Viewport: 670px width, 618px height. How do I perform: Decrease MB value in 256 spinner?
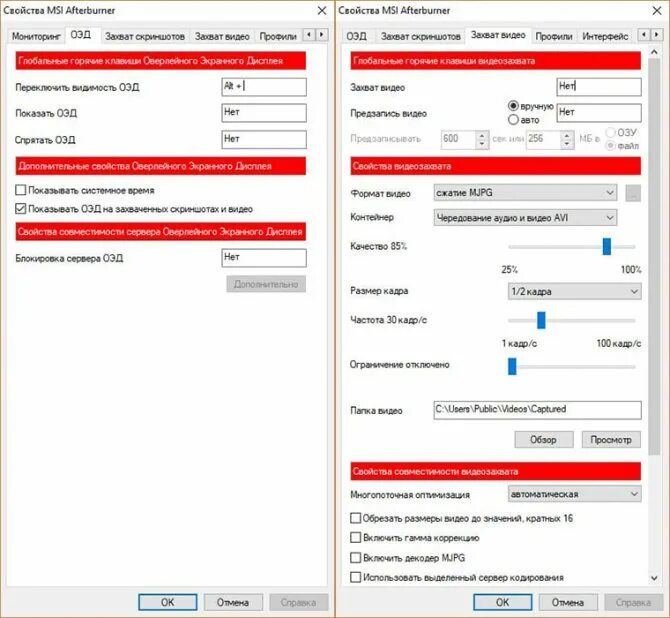coord(567,144)
